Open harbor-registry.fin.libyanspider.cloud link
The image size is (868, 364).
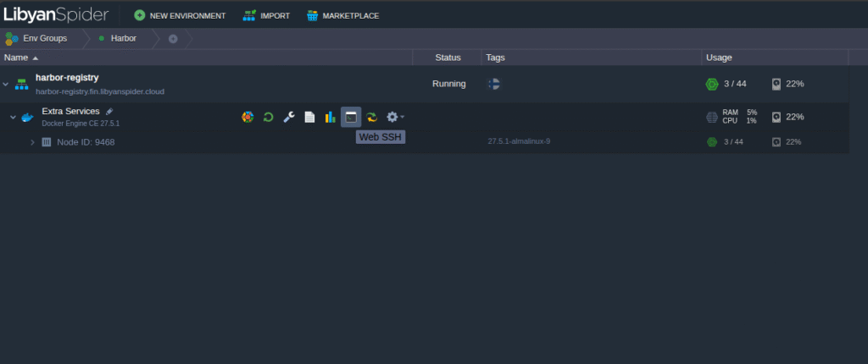point(101,91)
